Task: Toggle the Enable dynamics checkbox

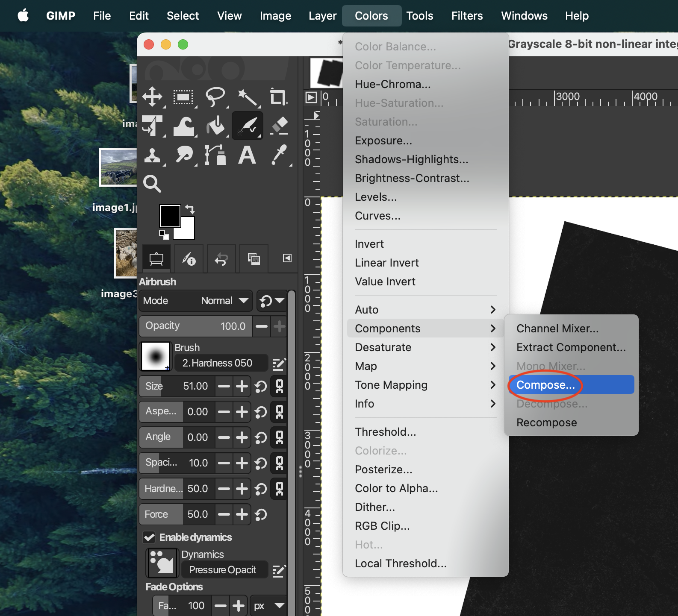Action: click(x=149, y=537)
